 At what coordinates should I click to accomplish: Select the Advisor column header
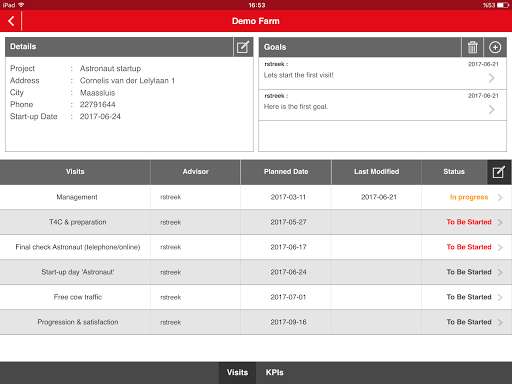pyautogui.click(x=195, y=172)
